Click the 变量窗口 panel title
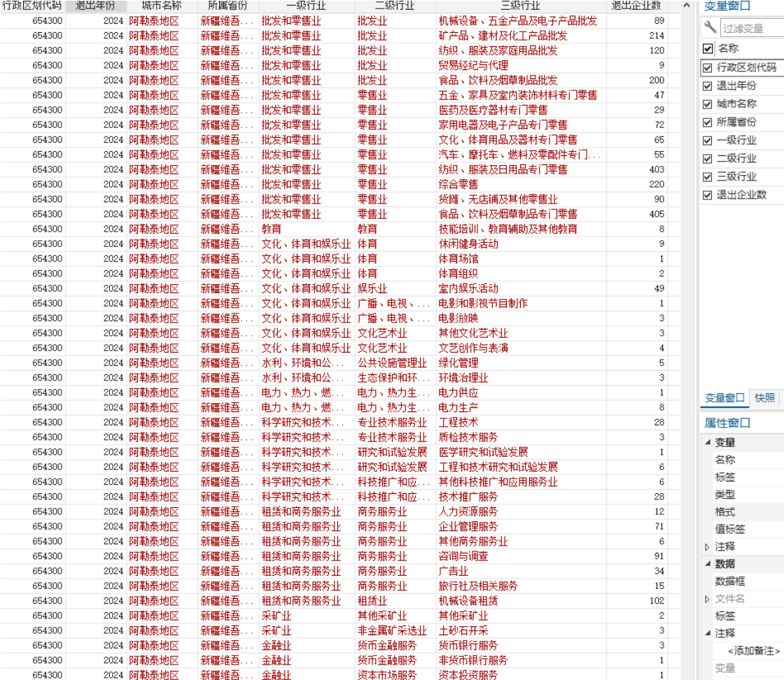Viewport: 784px width, 680px height. click(727, 6)
